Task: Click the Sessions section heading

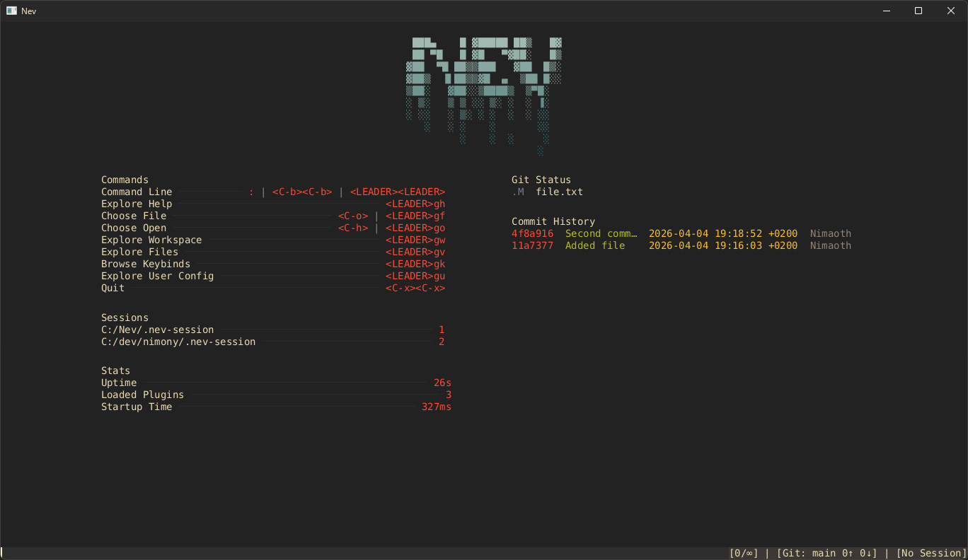Action: tap(125, 317)
